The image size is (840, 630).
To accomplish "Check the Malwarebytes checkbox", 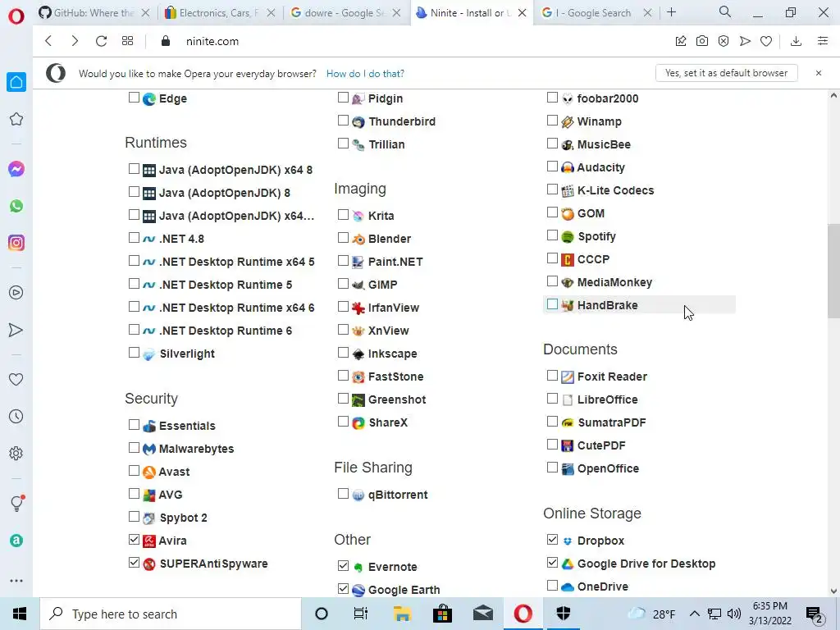I will click(134, 447).
